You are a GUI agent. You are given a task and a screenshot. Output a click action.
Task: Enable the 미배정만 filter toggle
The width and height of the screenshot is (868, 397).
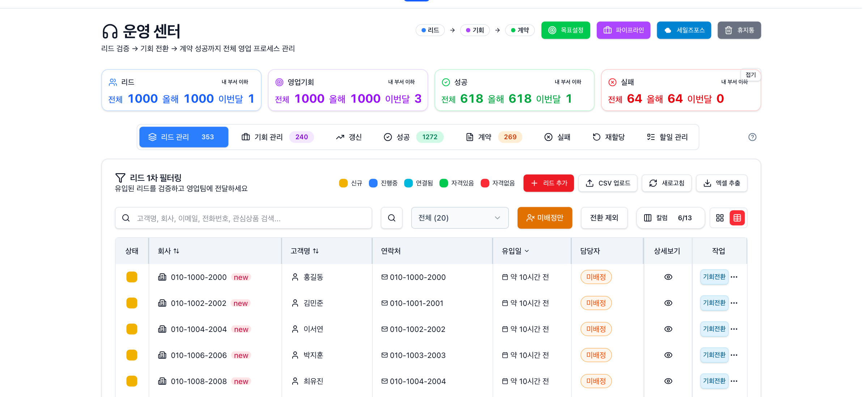[x=545, y=218]
